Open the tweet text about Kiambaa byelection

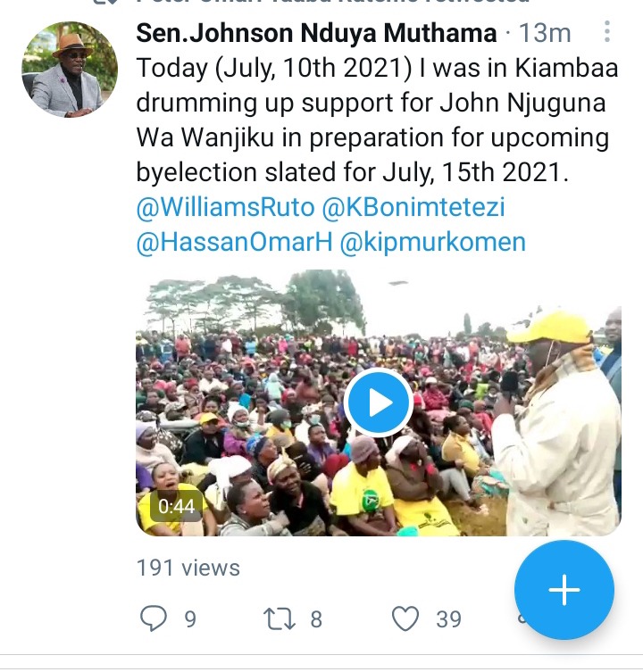click(x=377, y=120)
